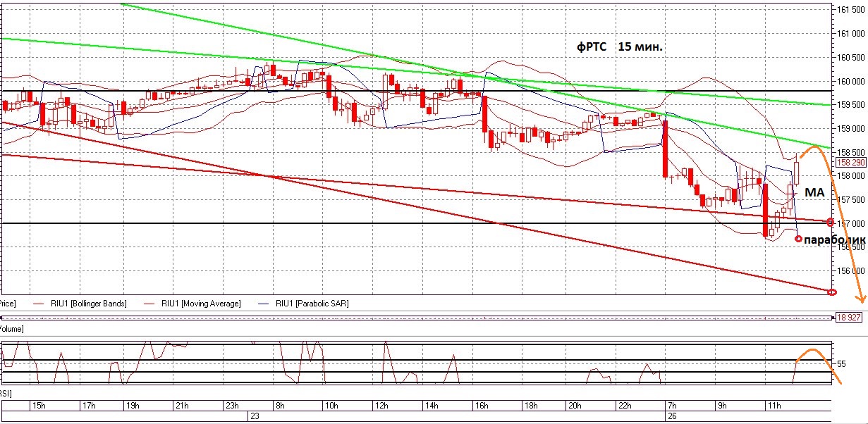Image resolution: width=868 pixels, height=424 pixels.
Task: Click the RSI scale value 55
Action: (842, 363)
